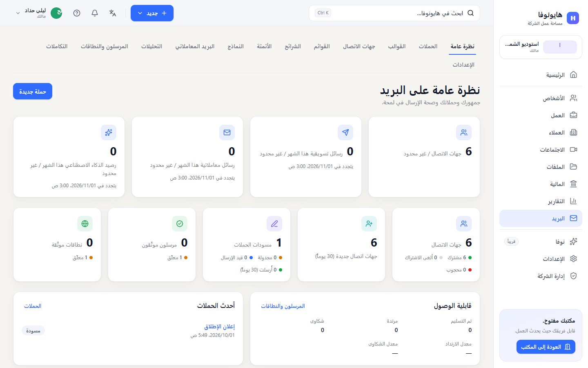Click the مسودات الحملات stat card
Image resolution: width=588 pixels, height=368 pixels.
tap(247, 245)
